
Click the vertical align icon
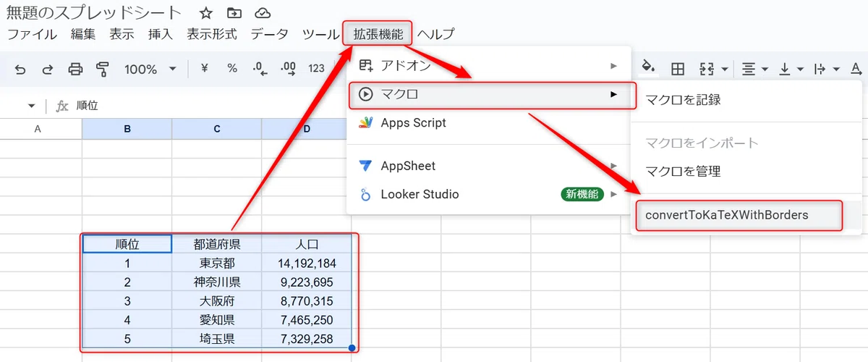[785, 69]
